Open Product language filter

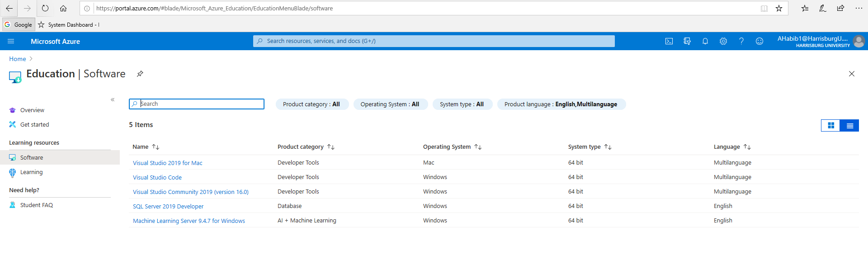[561, 104]
